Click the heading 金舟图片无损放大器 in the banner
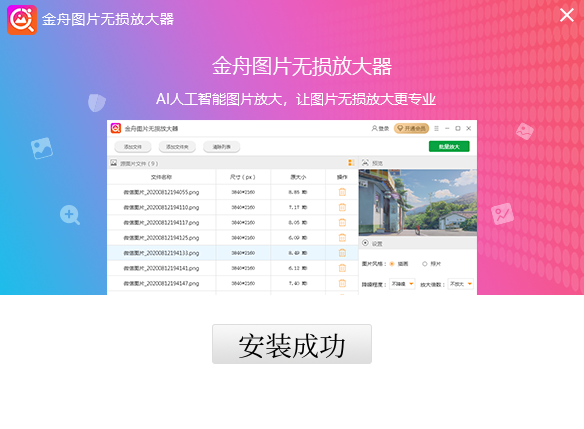The height and width of the screenshot is (429, 584). [x=302, y=66]
